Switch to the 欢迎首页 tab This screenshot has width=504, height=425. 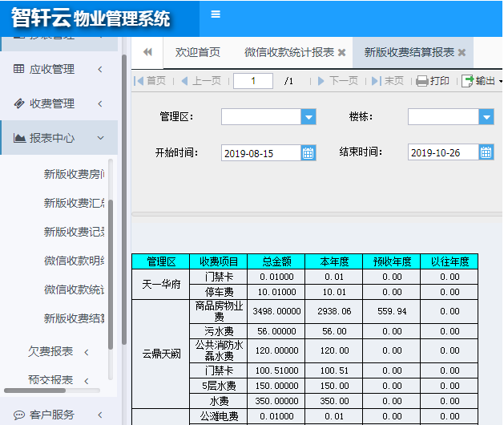tap(198, 52)
